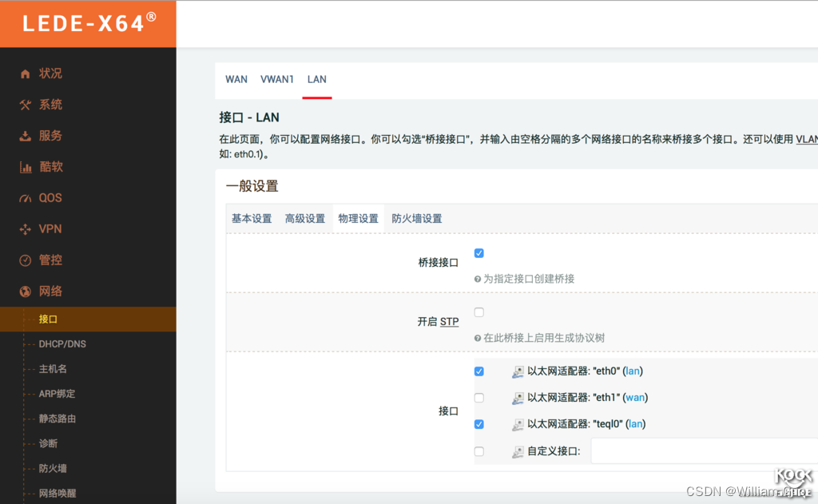Click the wan link next to eth1
Screen dimensions: 818x504
click(635, 398)
